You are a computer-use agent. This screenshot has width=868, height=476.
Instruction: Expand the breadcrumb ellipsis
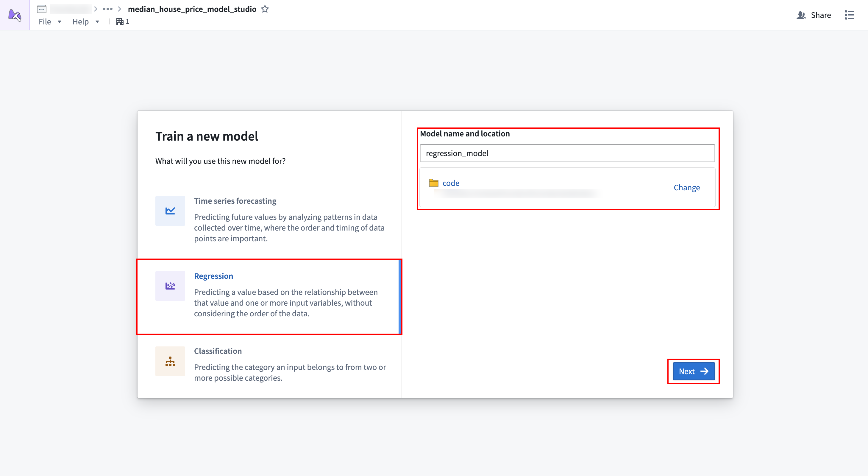107,9
